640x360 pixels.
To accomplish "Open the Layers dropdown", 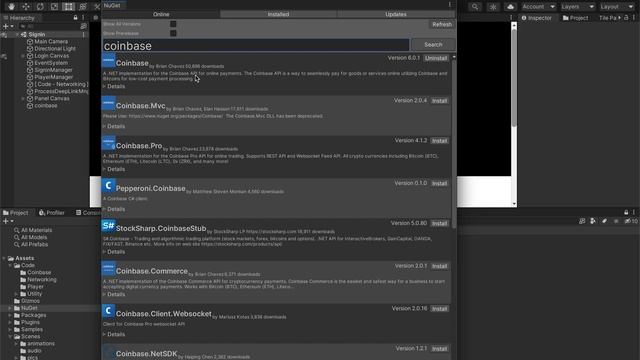I will click(x=577, y=7).
